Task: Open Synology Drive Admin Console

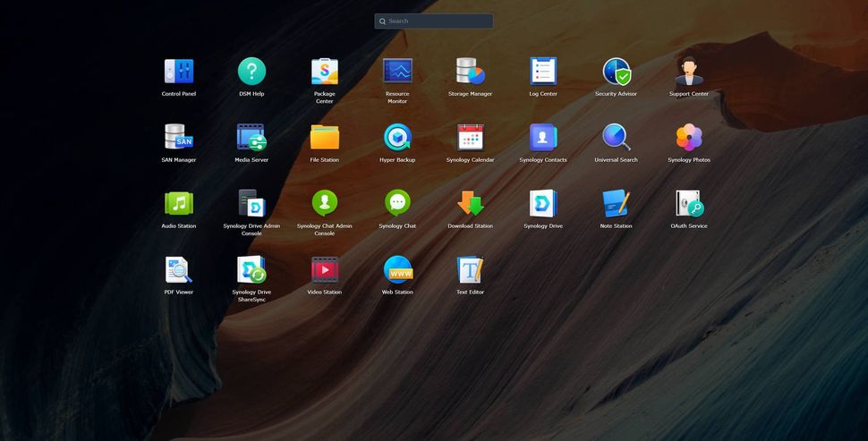Action: tap(251, 204)
